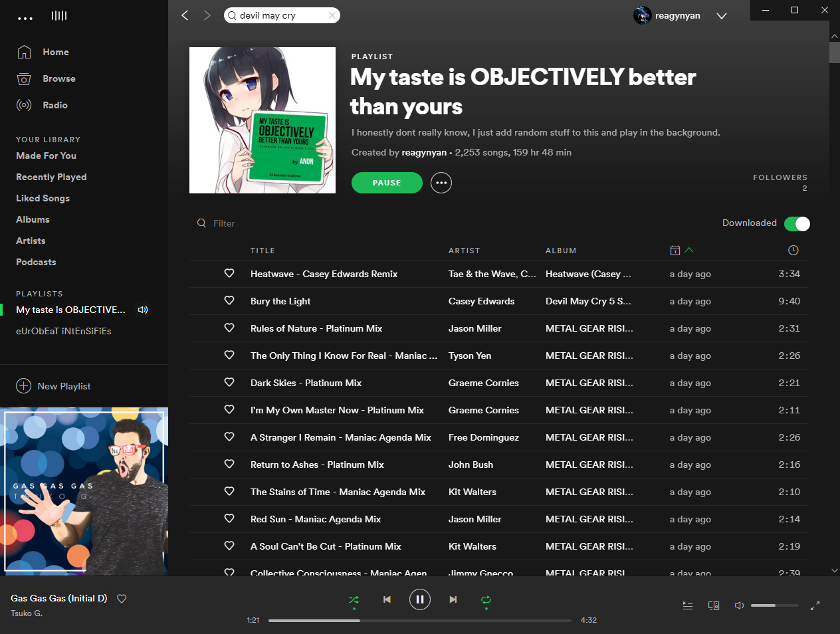The width and height of the screenshot is (840, 634).
Task: Click the green PAUSE button
Action: coord(387,183)
